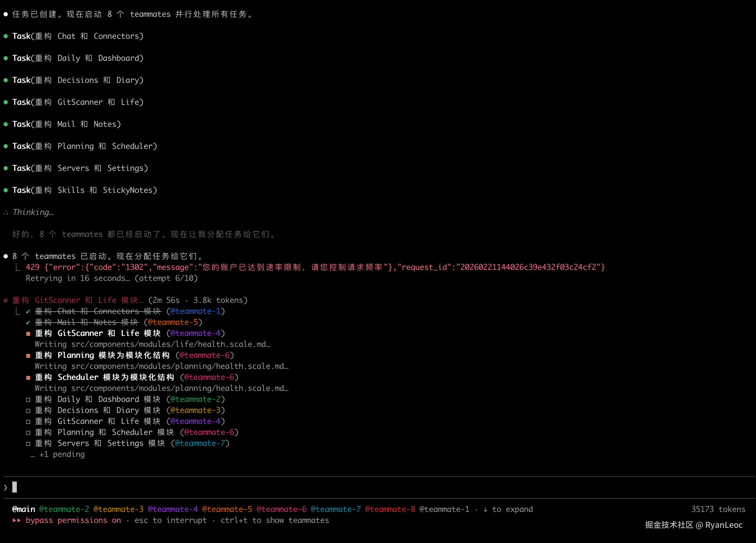Image resolution: width=756 pixels, height=543 pixels.
Task: Click the down arrow to expand teammates
Action: tap(485, 509)
